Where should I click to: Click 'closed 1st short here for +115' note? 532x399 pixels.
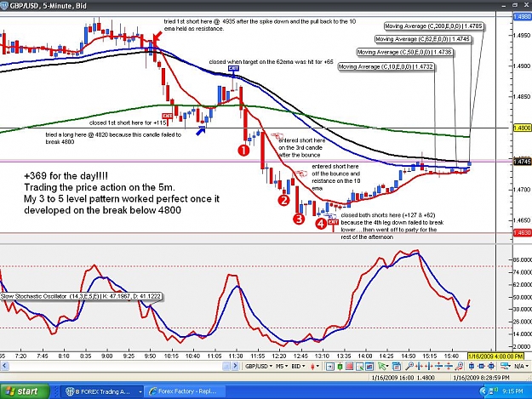coord(128,123)
